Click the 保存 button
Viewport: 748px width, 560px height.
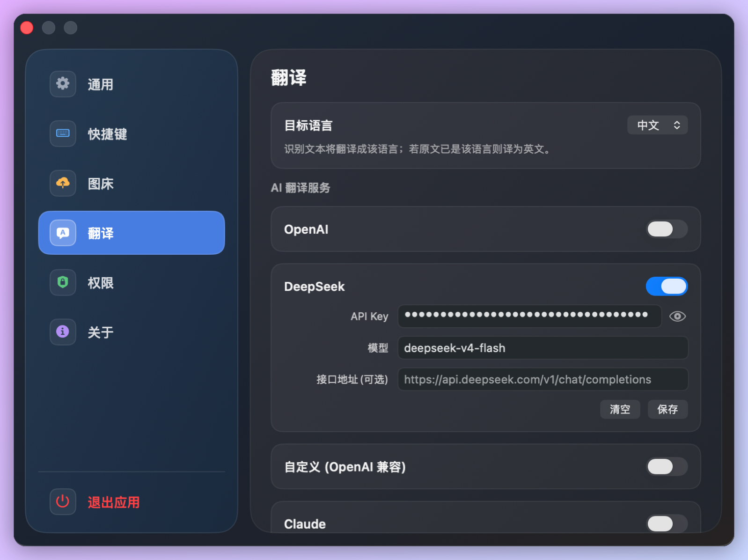coord(667,409)
